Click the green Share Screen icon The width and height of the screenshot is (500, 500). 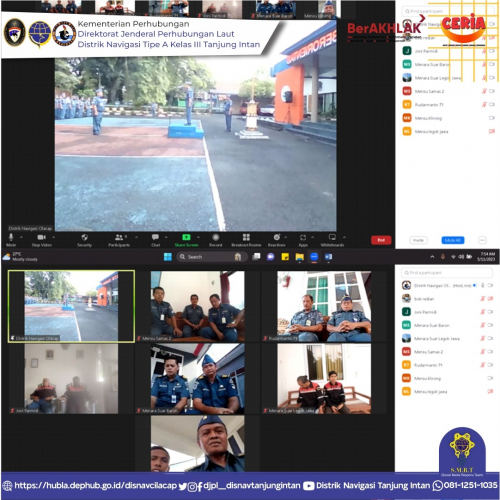coord(186,240)
